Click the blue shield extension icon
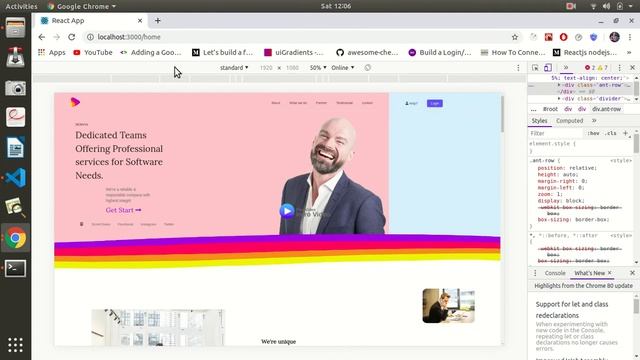 pos(593,37)
